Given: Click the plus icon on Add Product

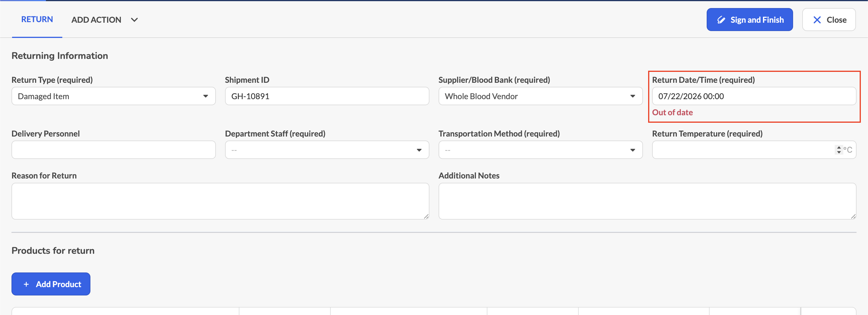Looking at the screenshot, I should (26, 284).
